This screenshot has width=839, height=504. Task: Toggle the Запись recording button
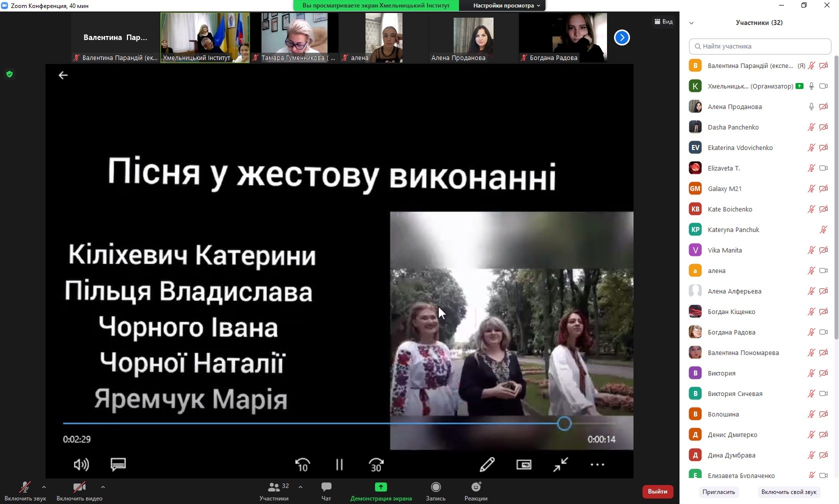(x=435, y=491)
